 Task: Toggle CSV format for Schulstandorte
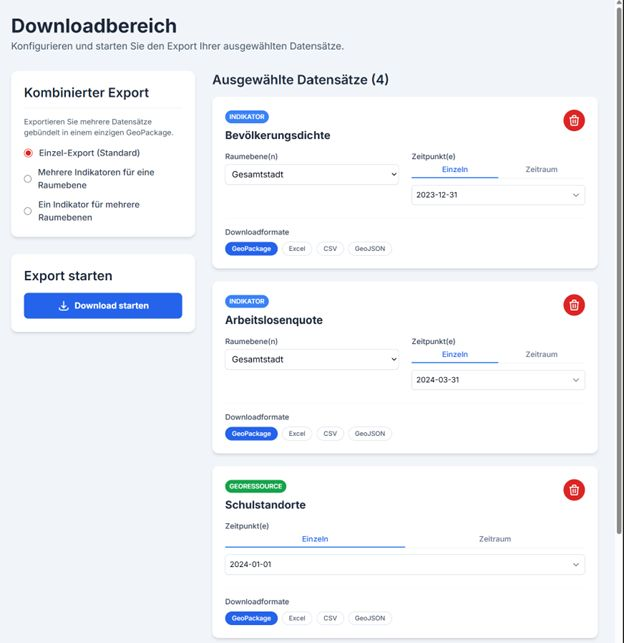point(330,618)
